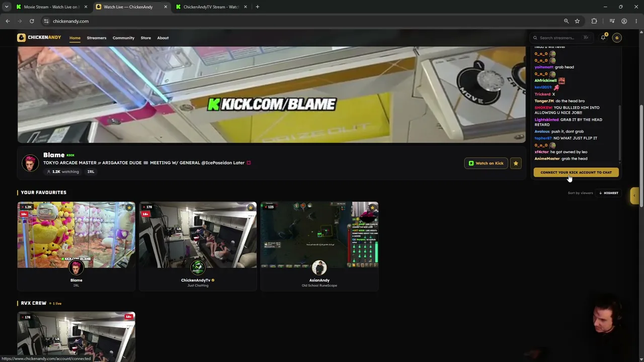
Task: Click the Your Favourites section heading
Action: 43,193
